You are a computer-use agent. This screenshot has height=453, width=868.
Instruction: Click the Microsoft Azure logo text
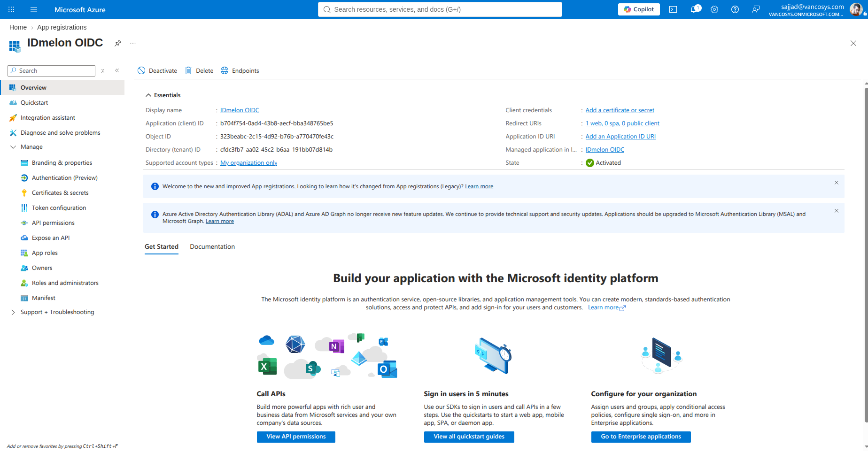[80, 9]
